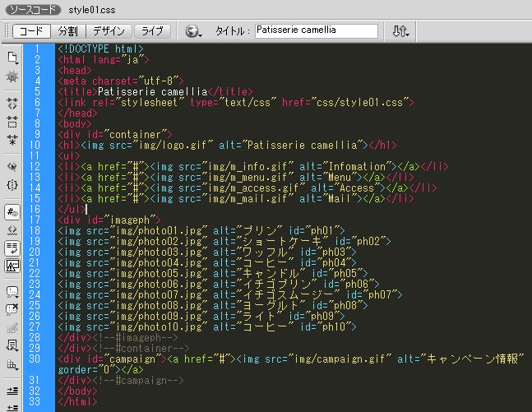Open the related file style01.css
The image size is (532, 412).
pos(92,10)
